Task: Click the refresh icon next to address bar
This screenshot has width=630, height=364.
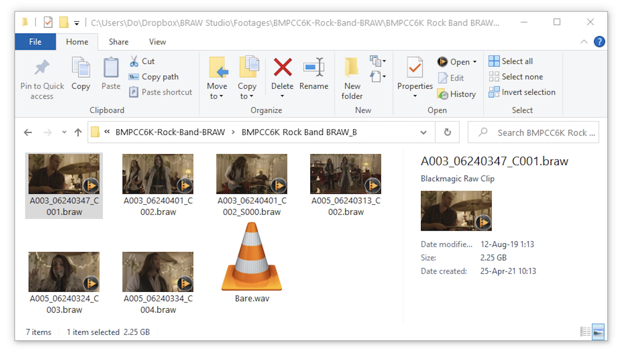Action: tap(447, 132)
